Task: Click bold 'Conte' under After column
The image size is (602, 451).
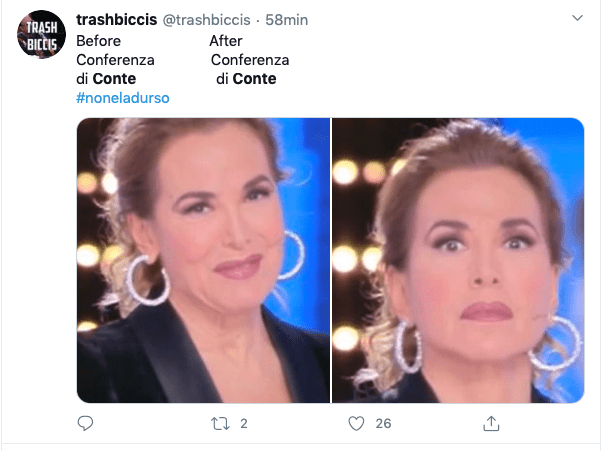Action: tap(255, 79)
